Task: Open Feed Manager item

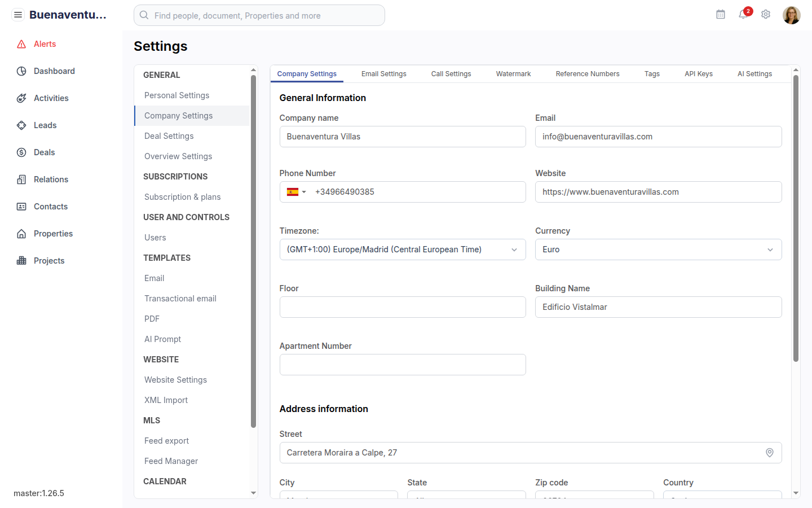Action: [x=192, y=461]
